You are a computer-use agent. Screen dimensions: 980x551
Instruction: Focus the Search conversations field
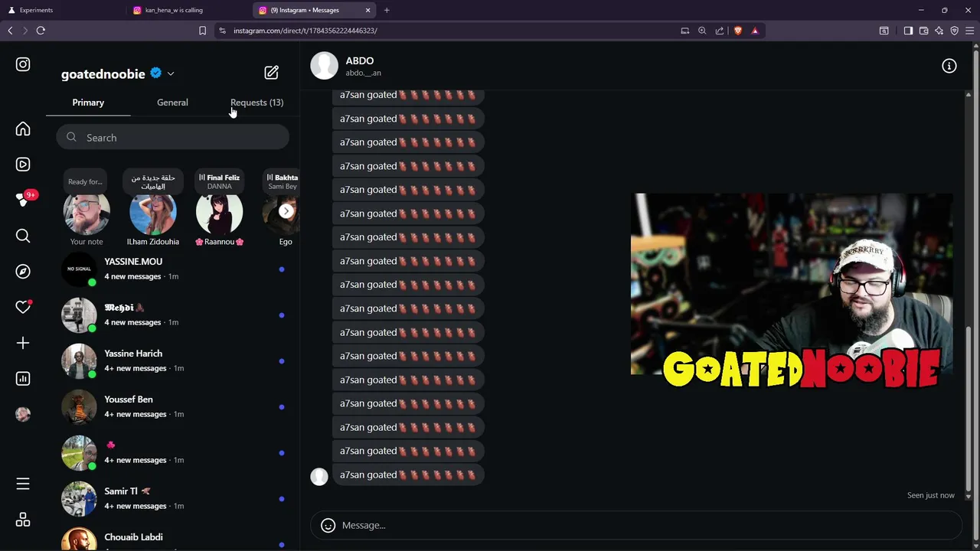pyautogui.click(x=172, y=138)
